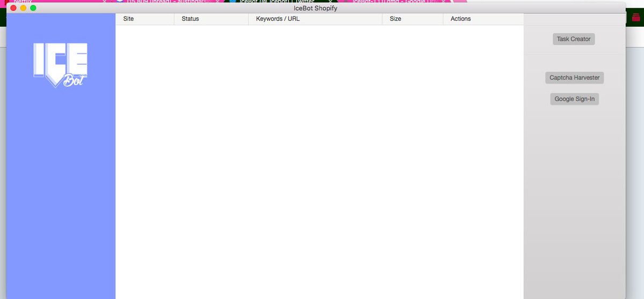Maximize the IceBot Shopify window
644x299 pixels.
click(x=33, y=8)
